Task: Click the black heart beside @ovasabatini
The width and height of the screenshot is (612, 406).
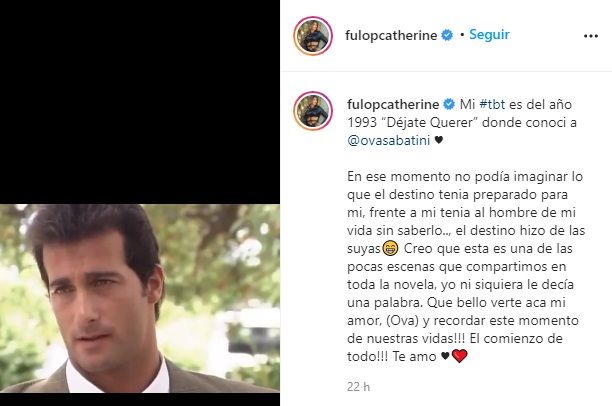Action: pos(438,140)
